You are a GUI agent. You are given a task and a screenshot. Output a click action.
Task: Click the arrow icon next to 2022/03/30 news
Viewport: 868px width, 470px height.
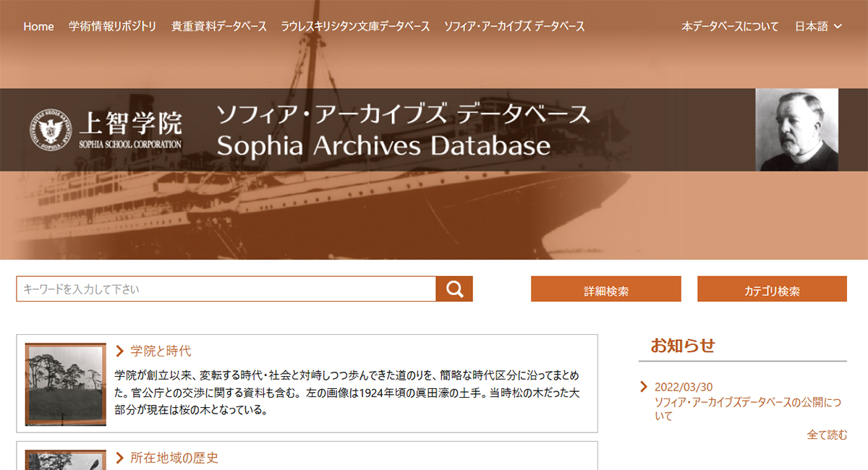[x=644, y=387]
